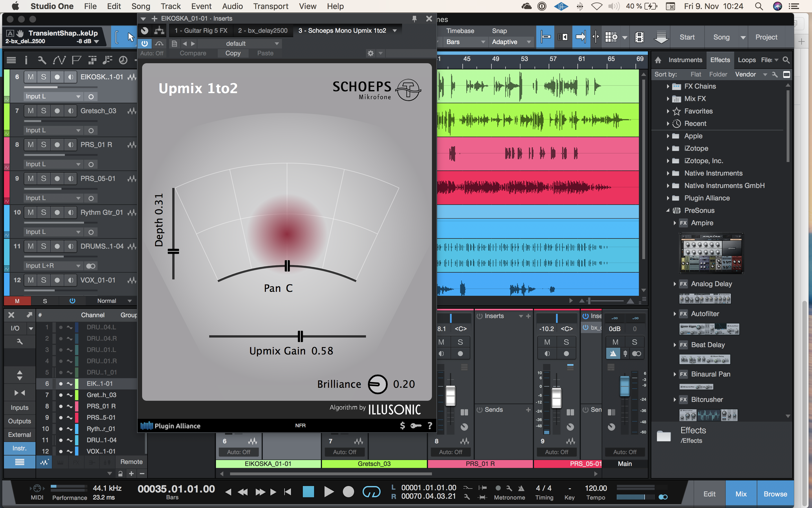Open the Normal track height dropdown
Screen dimensions: 812x508
(114, 301)
